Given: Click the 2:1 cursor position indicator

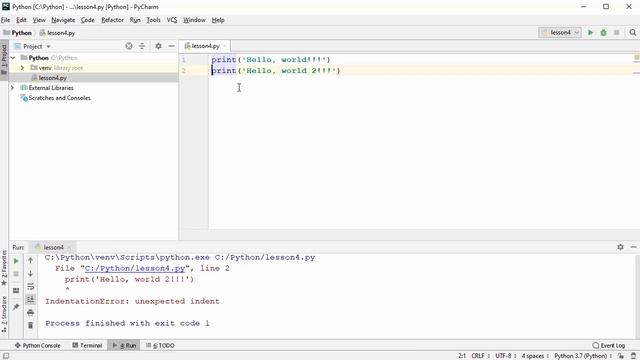Looking at the screenshot, I should point(462,356).
